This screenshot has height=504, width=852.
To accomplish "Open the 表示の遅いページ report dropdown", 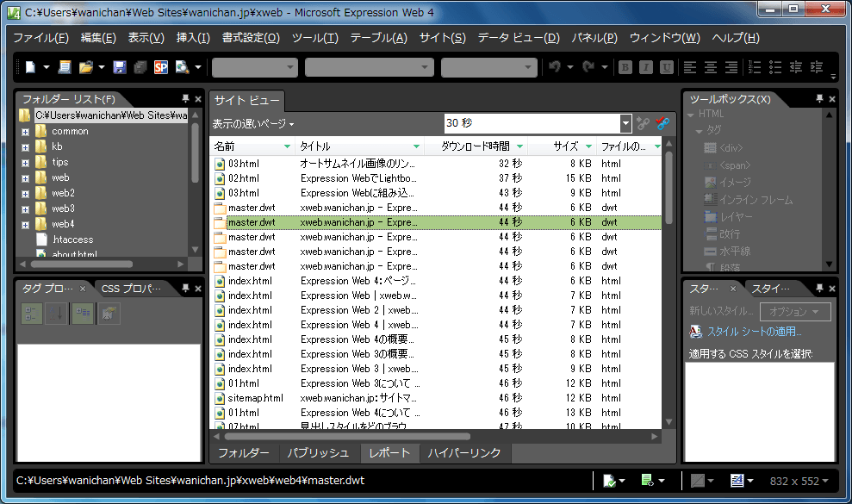I will 253,124.
